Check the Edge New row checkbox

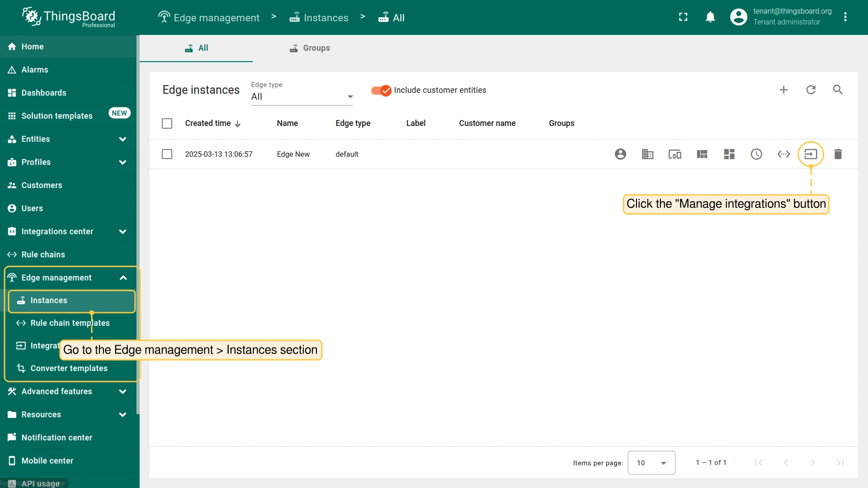(x=167, y=154)
